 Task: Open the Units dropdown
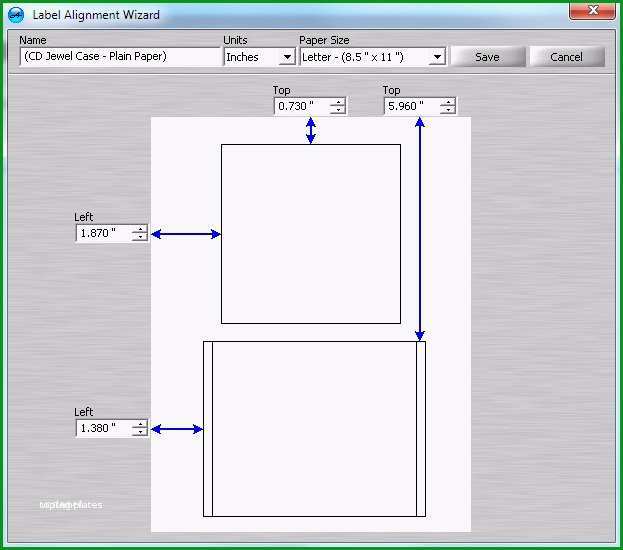point(287,57)
